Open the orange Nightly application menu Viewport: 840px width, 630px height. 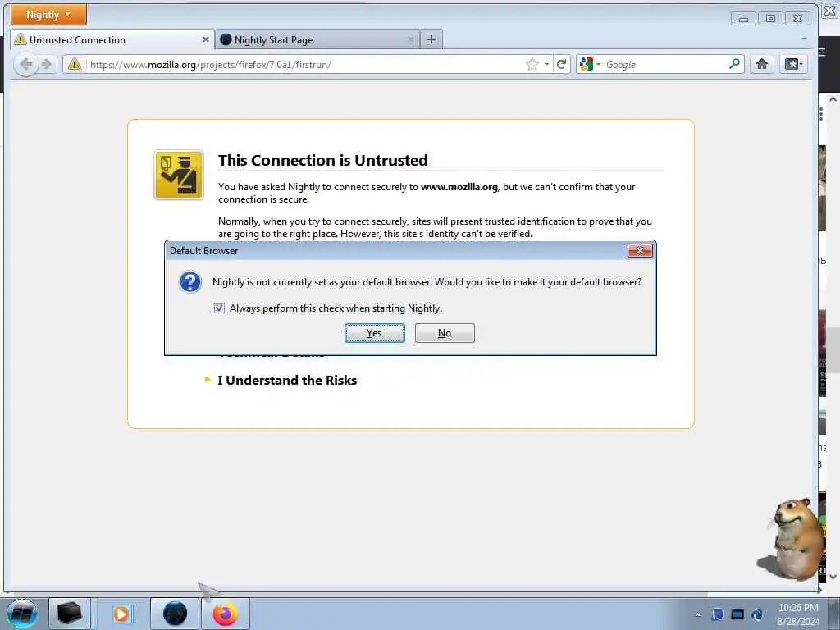[48, 15]
